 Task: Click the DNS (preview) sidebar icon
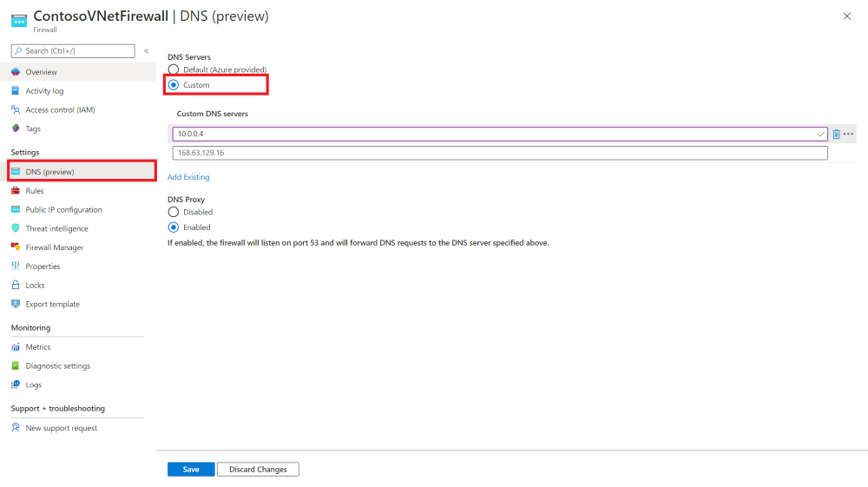click(16, 172)
